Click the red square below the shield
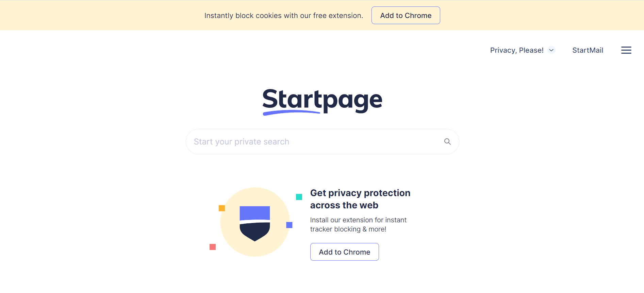 (x=212, y=247)
